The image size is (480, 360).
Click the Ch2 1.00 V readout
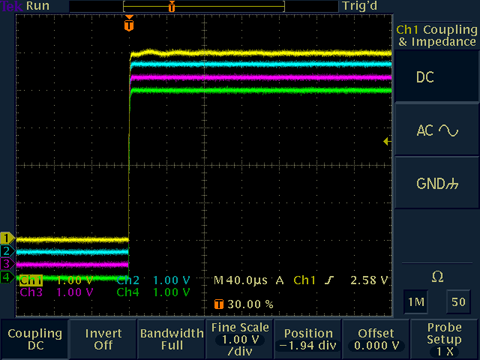[x=153, y=280]
